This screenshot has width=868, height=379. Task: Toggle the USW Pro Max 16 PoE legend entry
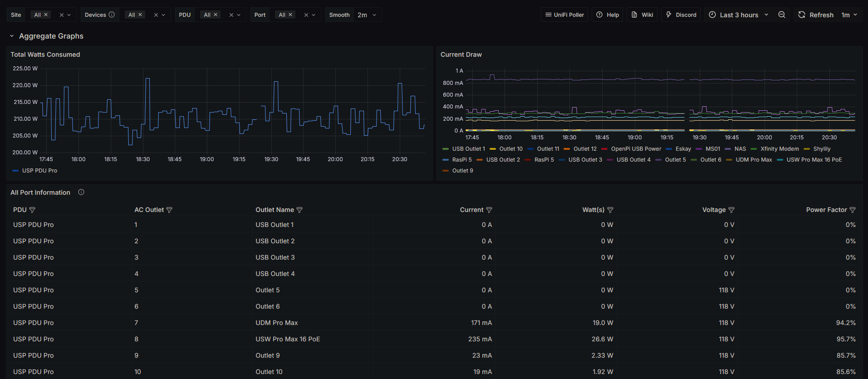[814, 160]
